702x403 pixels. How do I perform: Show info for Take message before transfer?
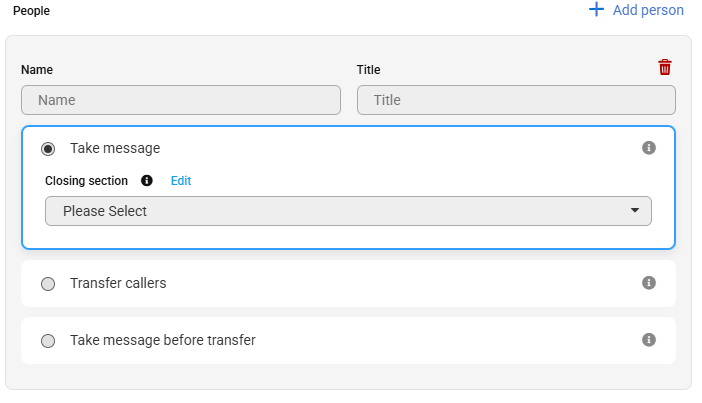[649, 340]
